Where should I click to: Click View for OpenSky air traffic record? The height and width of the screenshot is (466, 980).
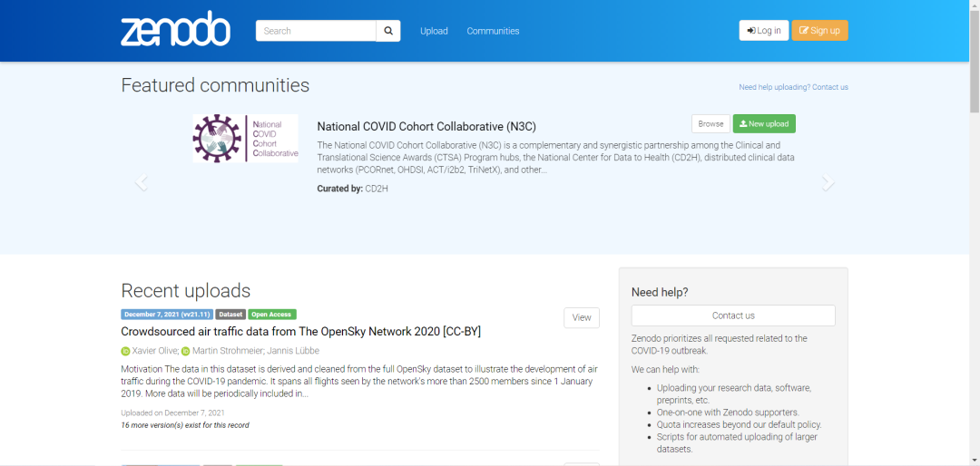(x=582, y=317)
